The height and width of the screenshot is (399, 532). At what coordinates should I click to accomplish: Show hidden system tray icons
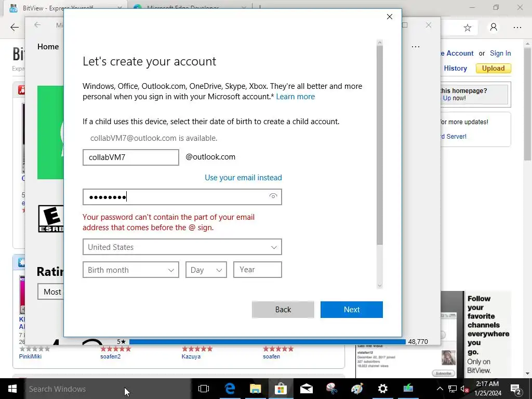tap(440, 389)
